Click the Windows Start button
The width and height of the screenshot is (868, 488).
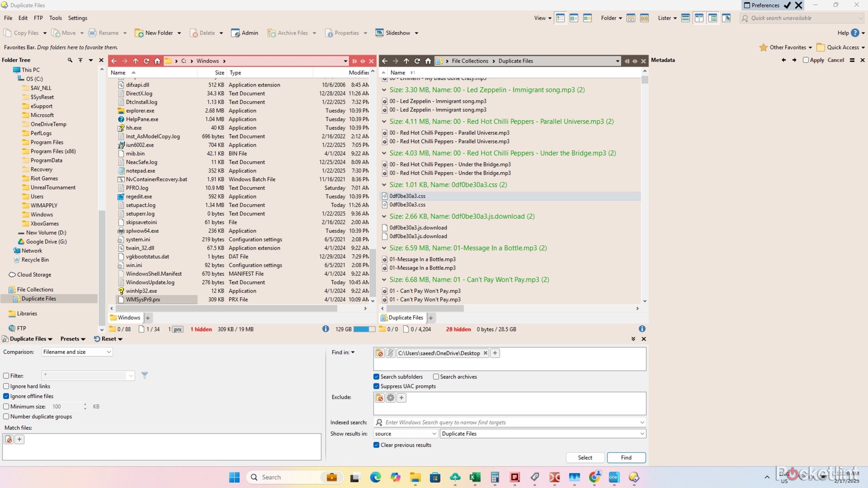tap(234, 477)
